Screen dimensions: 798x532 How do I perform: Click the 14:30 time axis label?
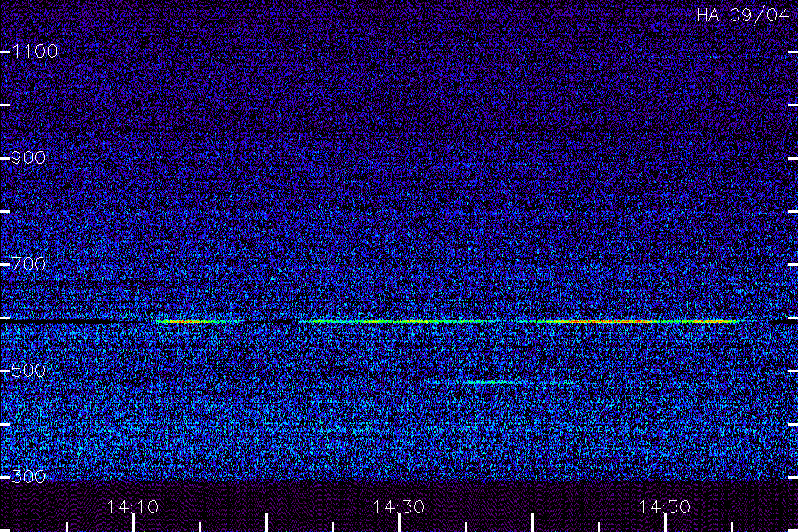click(398, 507)
